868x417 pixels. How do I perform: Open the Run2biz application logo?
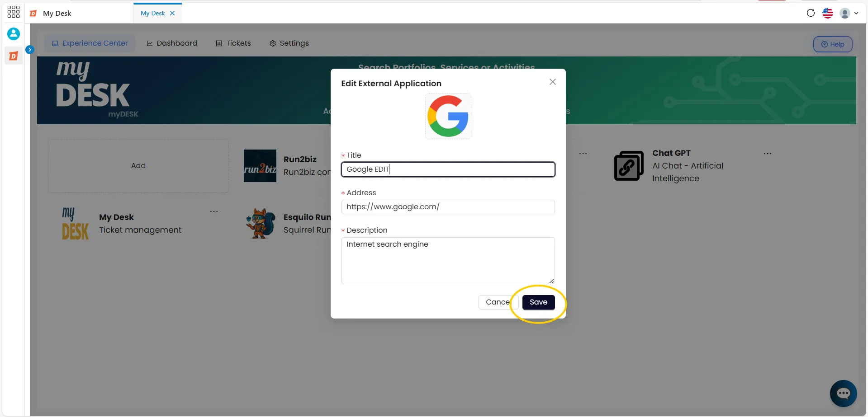coord(260,166)
